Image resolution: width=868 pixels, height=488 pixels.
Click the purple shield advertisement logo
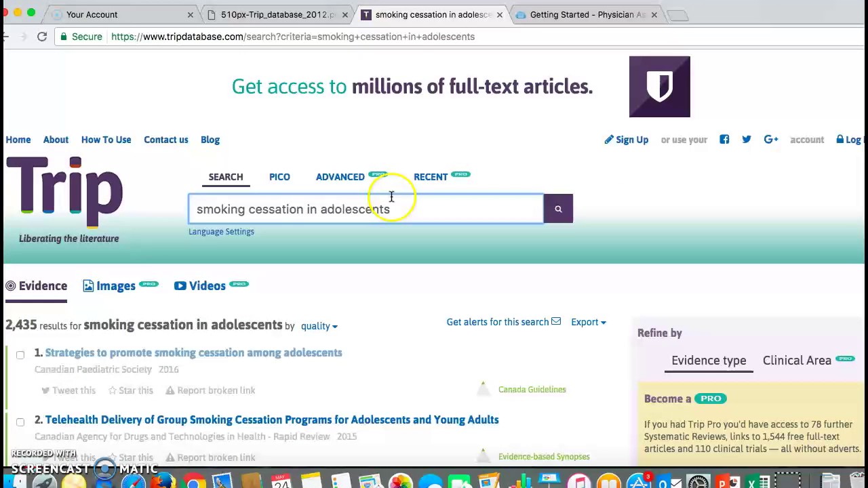coord(659,87)
